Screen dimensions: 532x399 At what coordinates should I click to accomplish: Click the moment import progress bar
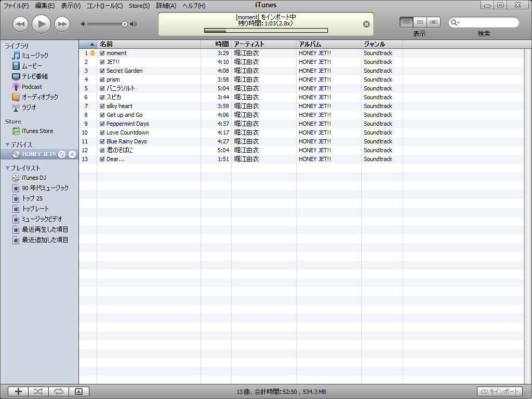coord(266,31)
